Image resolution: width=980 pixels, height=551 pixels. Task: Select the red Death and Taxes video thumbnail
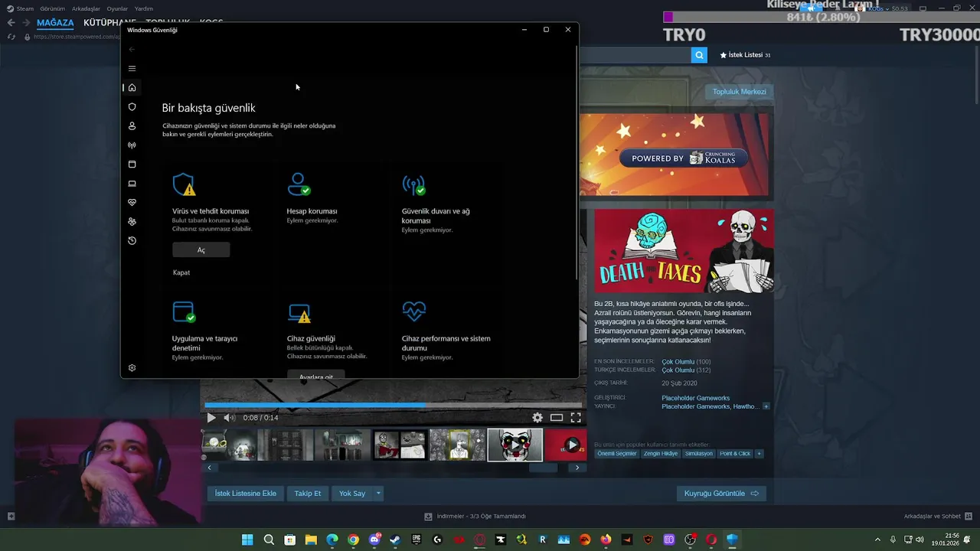tap(566, 445)
